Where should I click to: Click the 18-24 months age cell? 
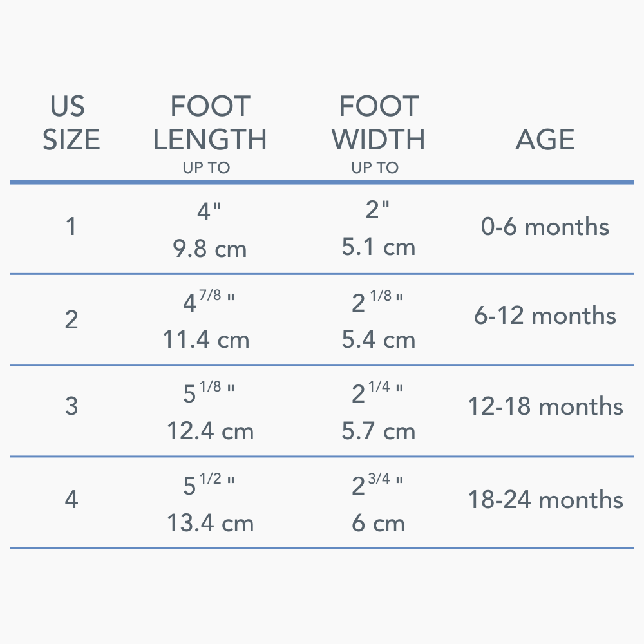[545, 500]
